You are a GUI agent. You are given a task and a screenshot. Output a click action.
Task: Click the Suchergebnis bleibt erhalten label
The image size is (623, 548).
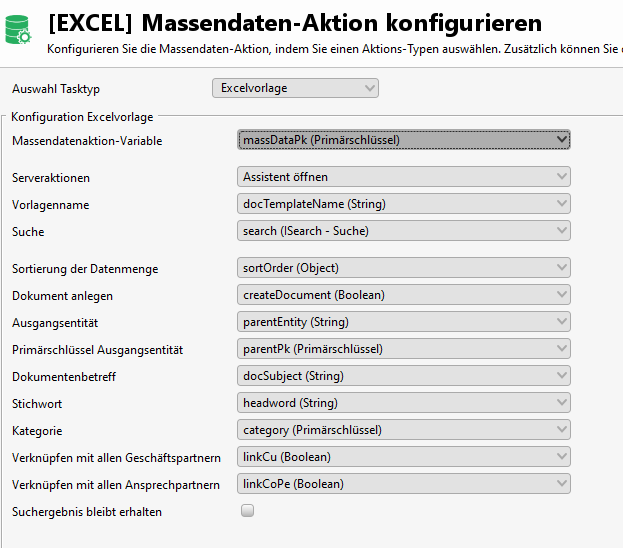click(x=87, y=512)
